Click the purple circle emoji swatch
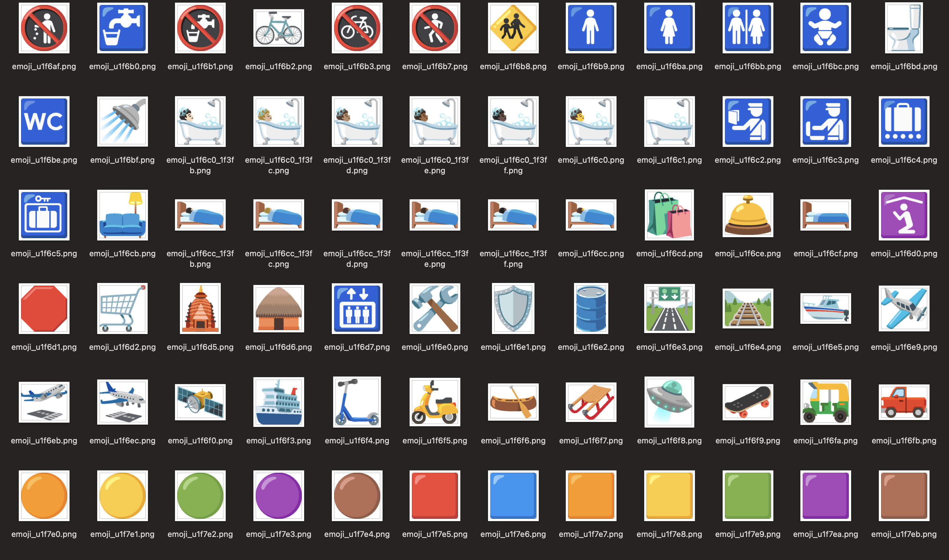This screenshot has width=949, height=560. coord(278,495)
